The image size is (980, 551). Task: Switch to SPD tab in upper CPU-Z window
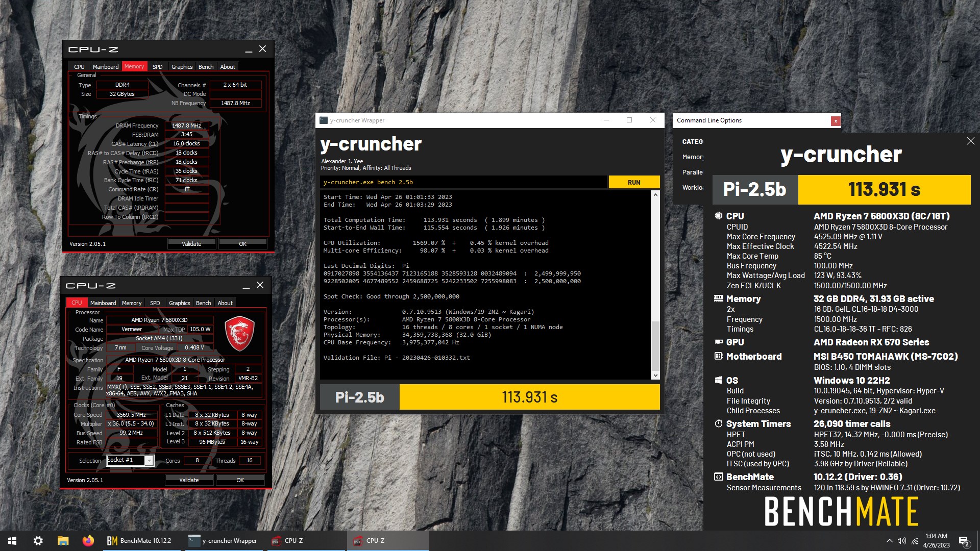pyautogui.click(x=158, y=67)
